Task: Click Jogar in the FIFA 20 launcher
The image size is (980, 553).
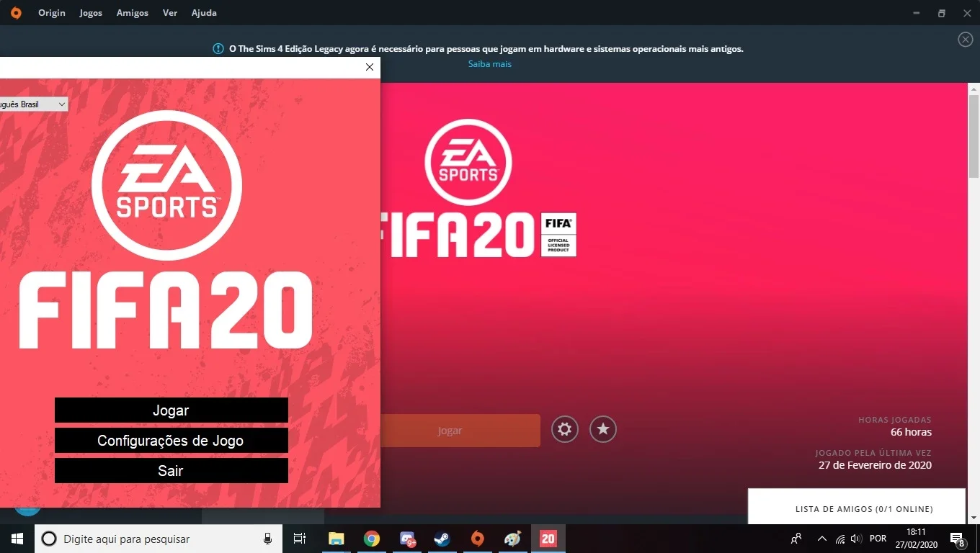Action: (x=171, y=410)
